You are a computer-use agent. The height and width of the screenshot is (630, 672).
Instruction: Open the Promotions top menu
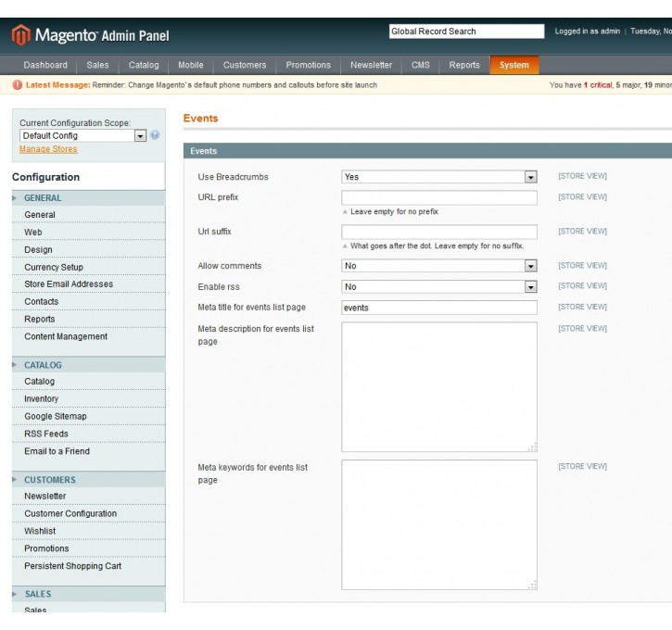pyautogui.click(x=308, y=65)
